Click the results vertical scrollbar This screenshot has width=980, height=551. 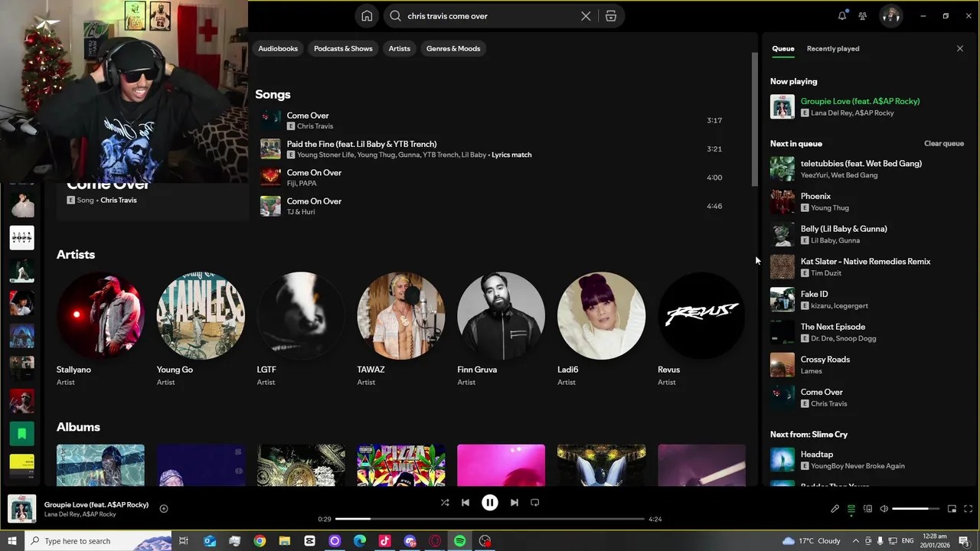[755, 119]
